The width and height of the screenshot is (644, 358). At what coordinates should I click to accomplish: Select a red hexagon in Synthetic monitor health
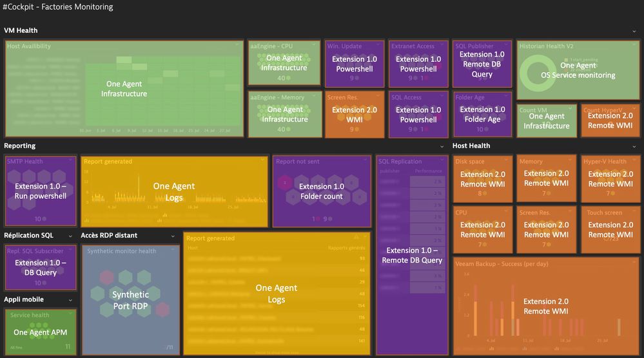point(106,278)
